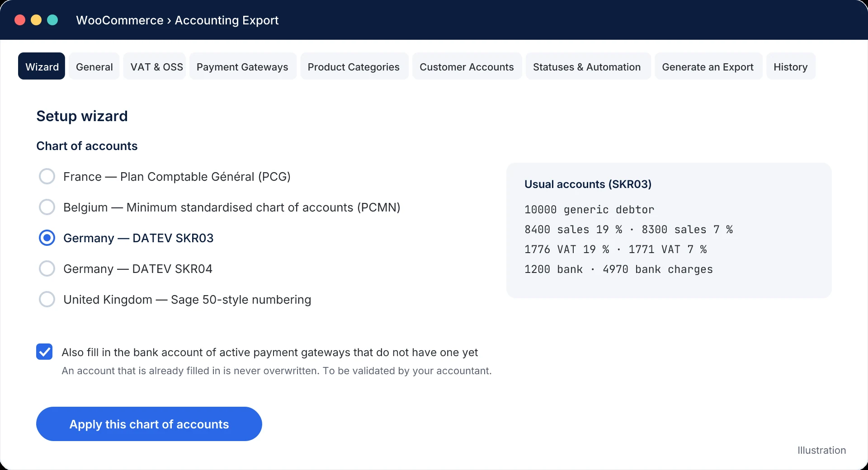Open the History tab
The height and width of the screenshot is (470, 868).
[790, 66]
